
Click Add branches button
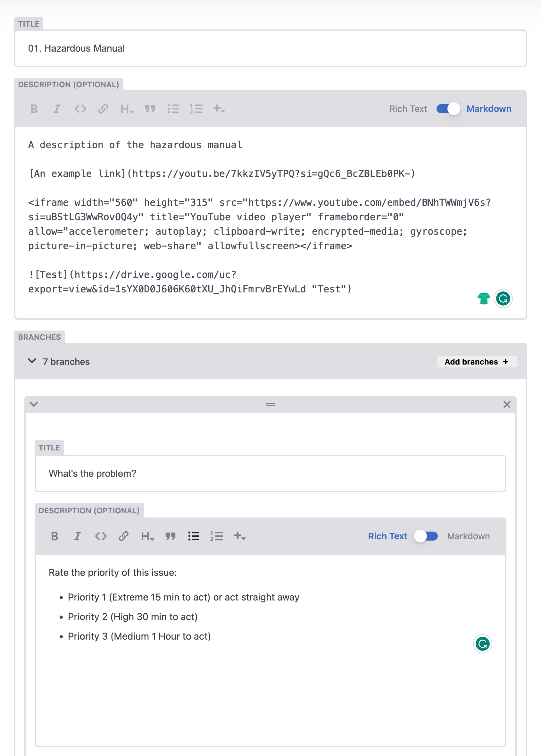tap(476, 362)
